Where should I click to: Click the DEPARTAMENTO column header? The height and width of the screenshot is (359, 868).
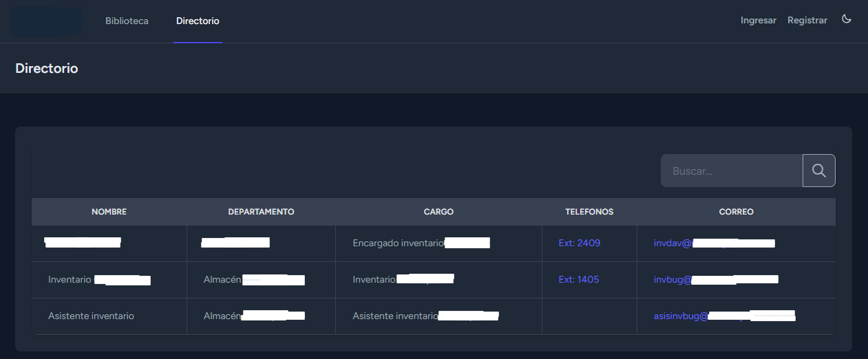point(261,212)
